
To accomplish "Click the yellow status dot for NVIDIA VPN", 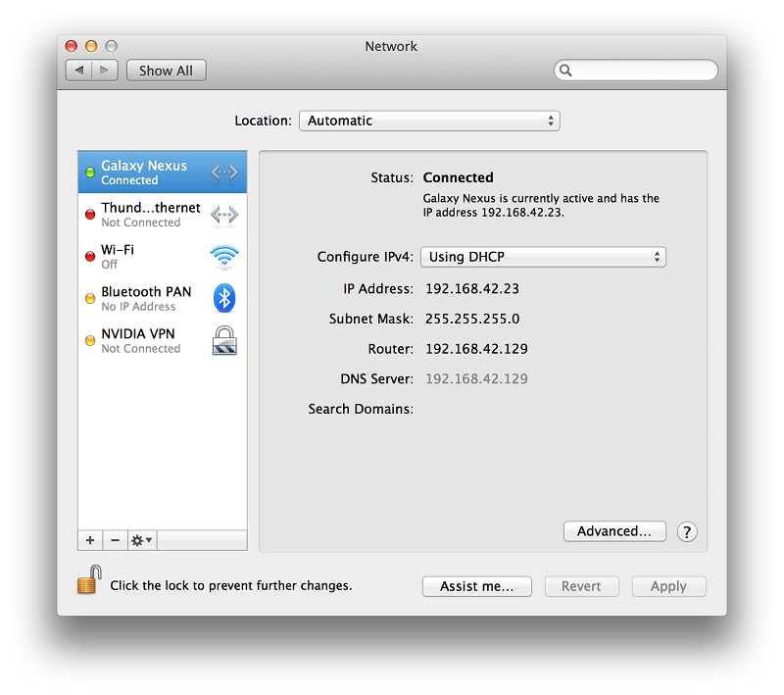I will (90, 340).
